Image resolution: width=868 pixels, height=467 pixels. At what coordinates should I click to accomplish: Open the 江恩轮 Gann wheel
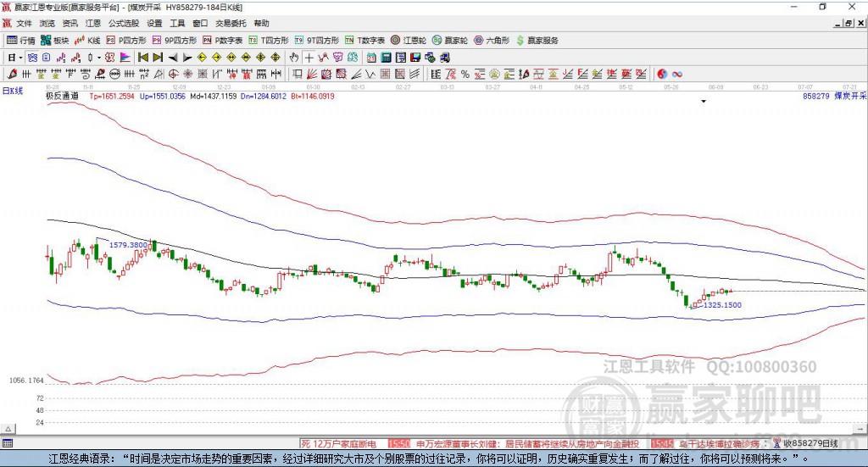click(x=409, y=41)
